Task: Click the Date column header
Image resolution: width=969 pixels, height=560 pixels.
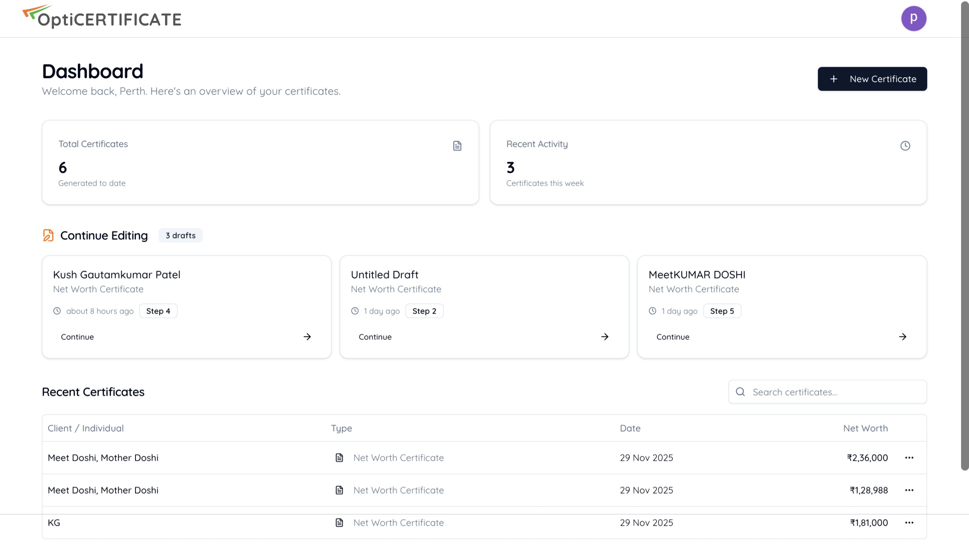Action: click(x=630, y=428)
